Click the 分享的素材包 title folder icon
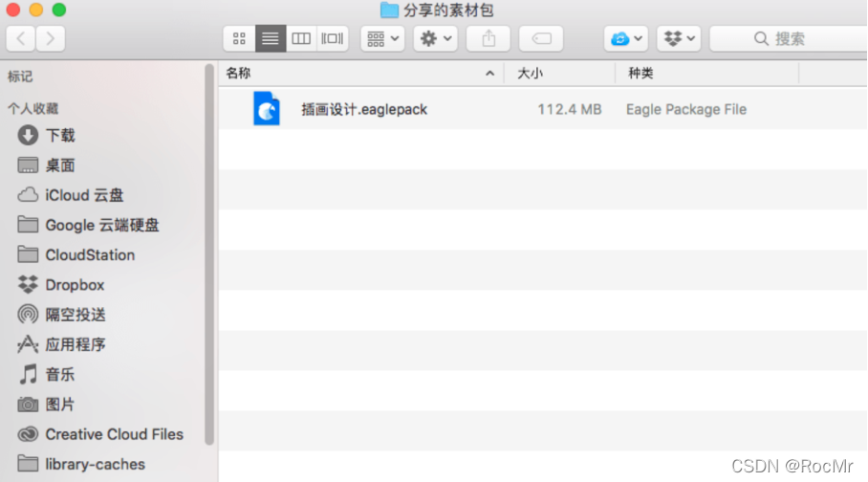Viewport: 868px width, 482px height. click(x=389, y=10)
